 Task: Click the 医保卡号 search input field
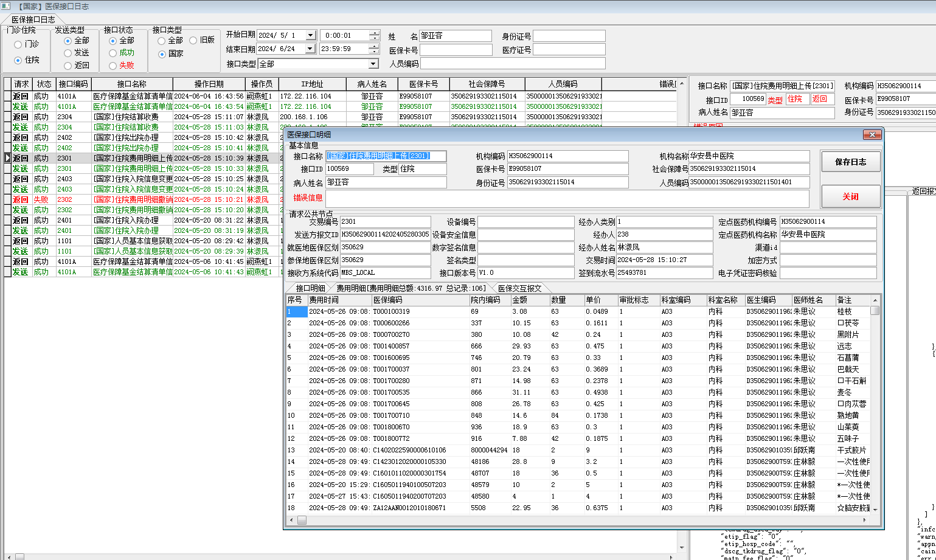tap(456, 50)
